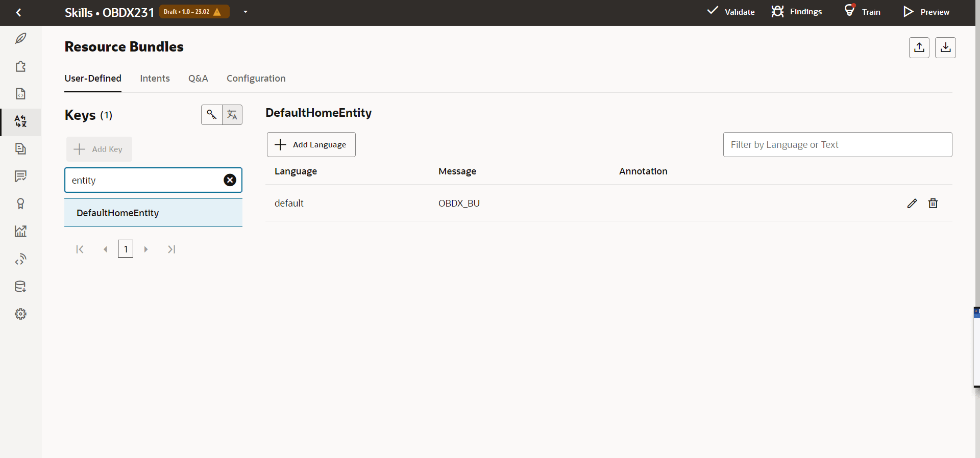Open the Configuration tab
The image size is (980, 458).
pyautogui.click(x=256, y=79)
